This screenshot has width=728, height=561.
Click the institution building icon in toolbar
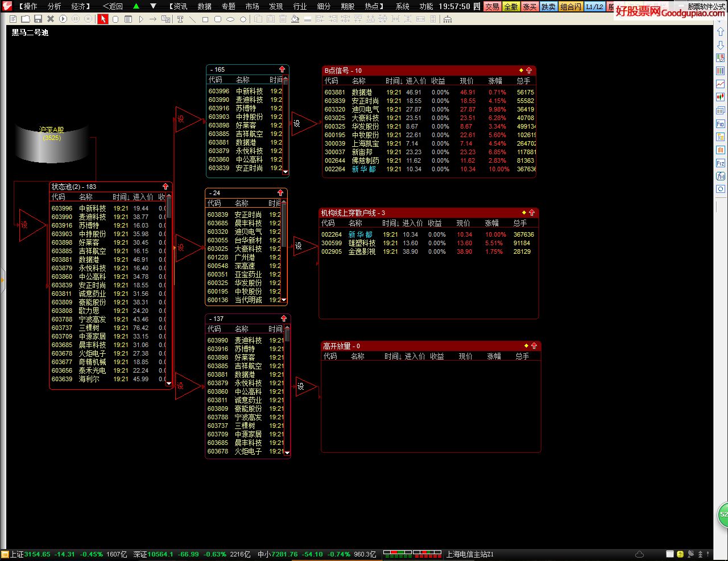[x=448, y=19]
